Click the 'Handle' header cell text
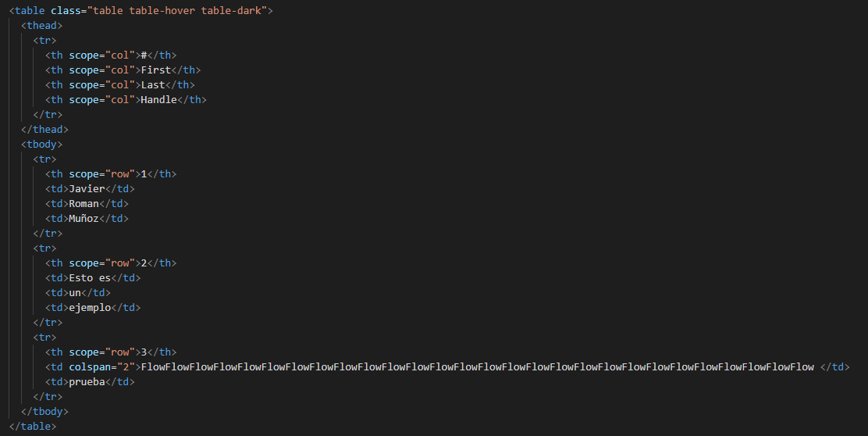Viewport: 868px width, 436px height. click(159, 100)
